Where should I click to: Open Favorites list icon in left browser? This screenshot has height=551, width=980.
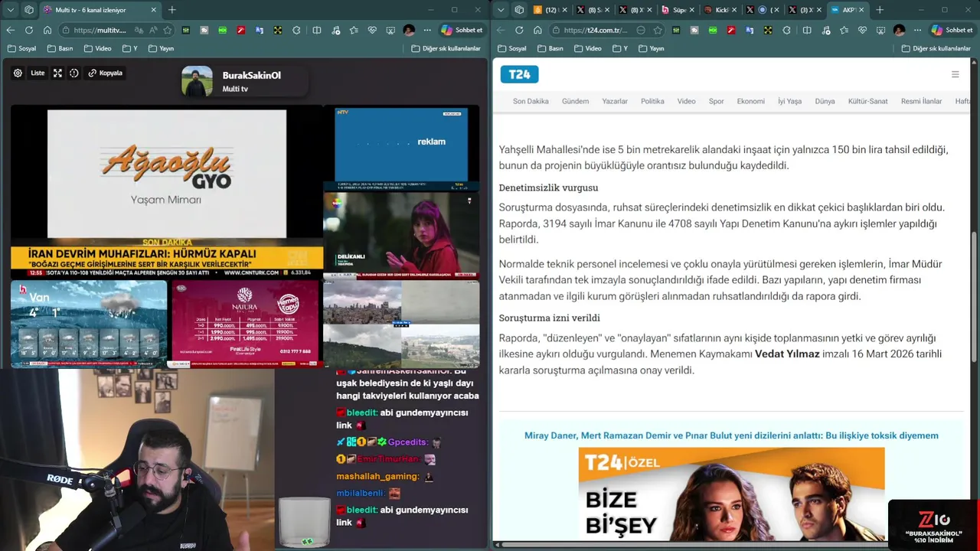(x=354, y=30)
